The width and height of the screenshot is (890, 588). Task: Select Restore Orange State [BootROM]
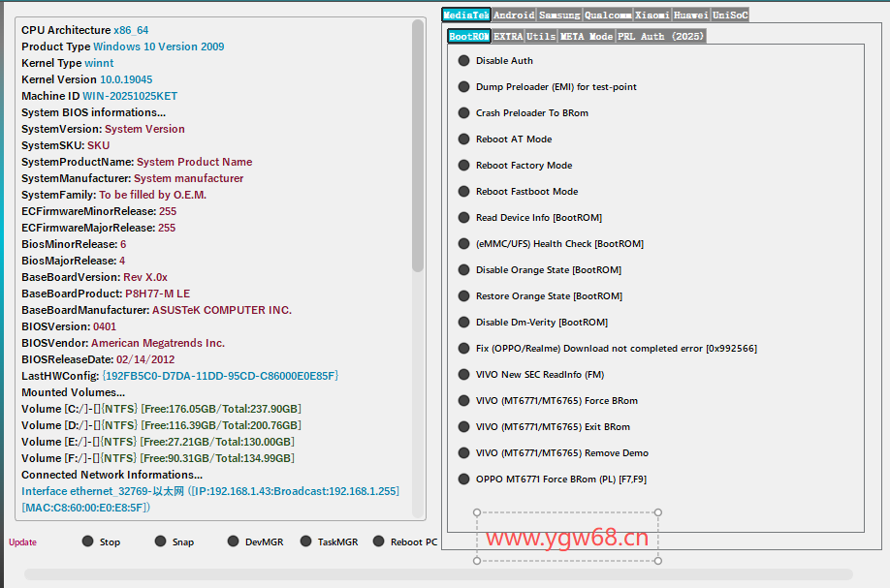click(x=540, y=295)
